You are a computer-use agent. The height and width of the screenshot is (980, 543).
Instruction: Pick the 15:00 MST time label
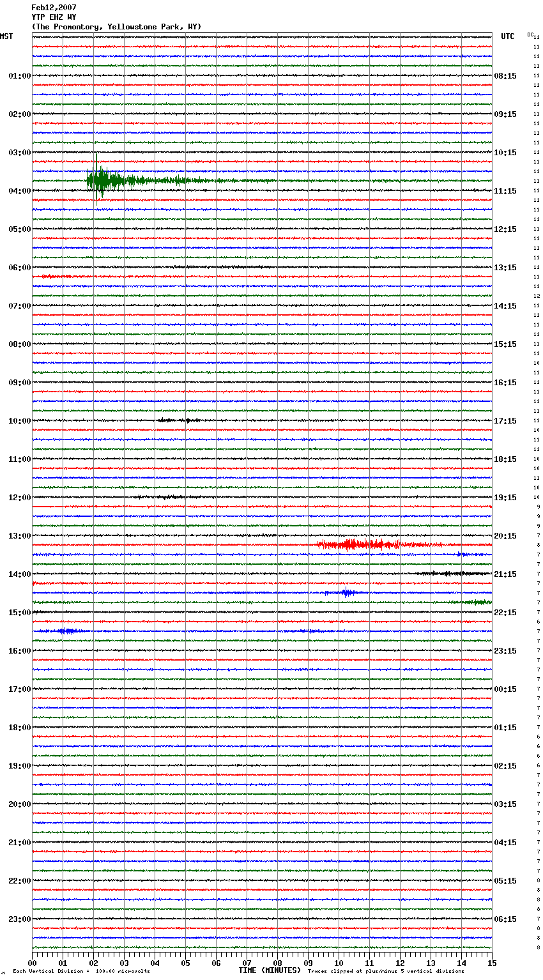tap(20, 613)
